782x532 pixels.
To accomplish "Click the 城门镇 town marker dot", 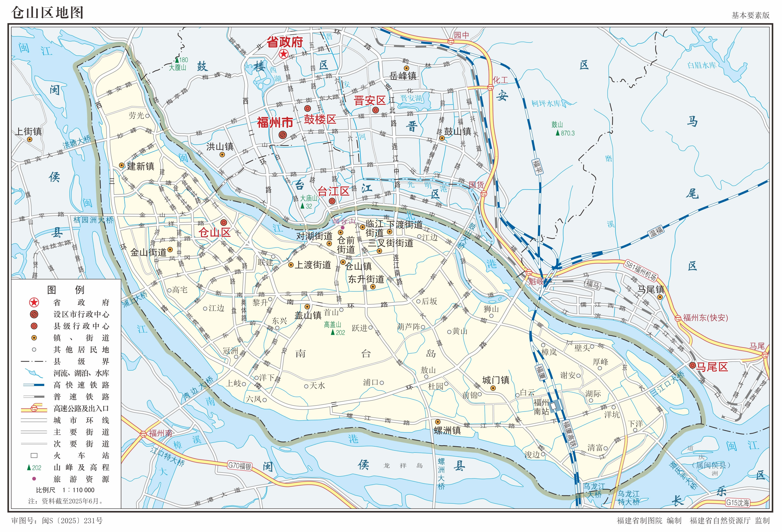I will point(493,388).
